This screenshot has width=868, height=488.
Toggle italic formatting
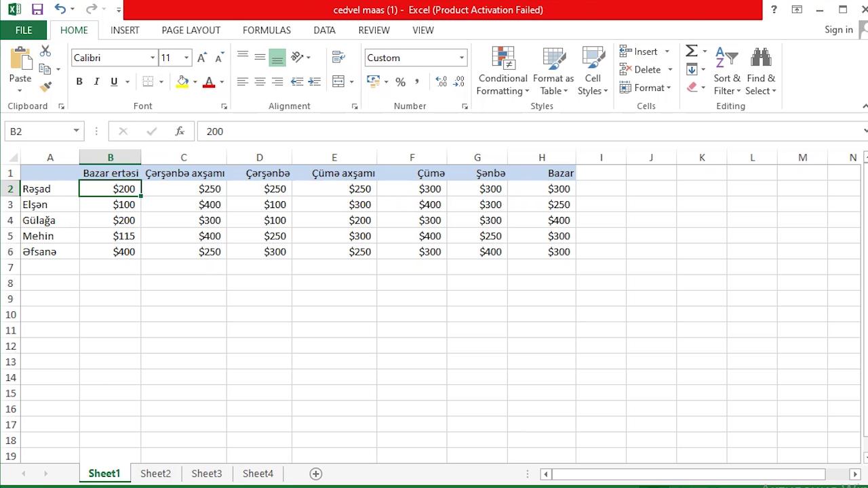96,81
